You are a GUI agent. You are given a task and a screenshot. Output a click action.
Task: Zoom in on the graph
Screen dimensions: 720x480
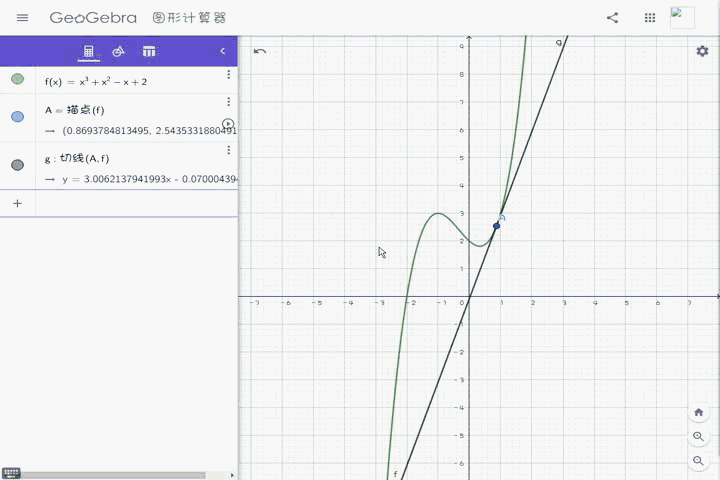[x=698, y=437]
